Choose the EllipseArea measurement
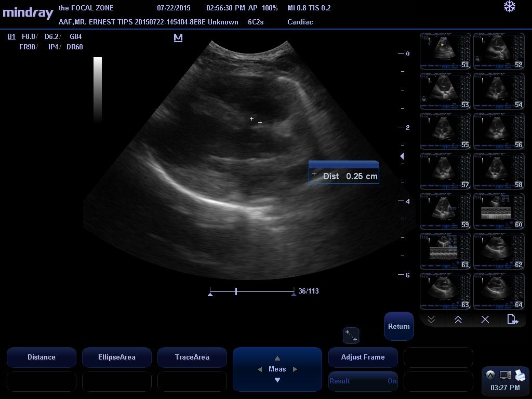Image resolution: width=532 pixels, height=399 pixels. pos(116,357)
